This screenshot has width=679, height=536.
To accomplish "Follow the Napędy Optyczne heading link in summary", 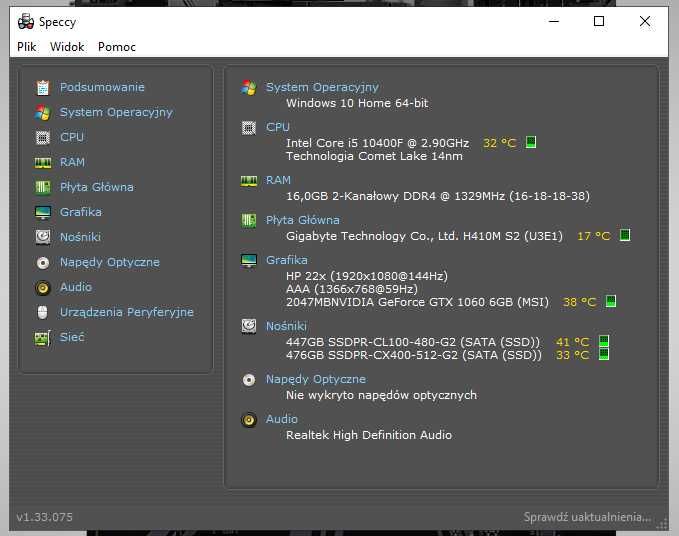I will [316, 379].
